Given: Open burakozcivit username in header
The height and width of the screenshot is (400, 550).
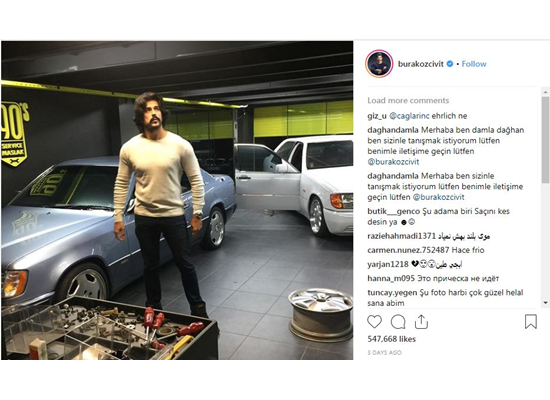Looking at the screenshot, I should pyautogui.click(x=421, y=64).
